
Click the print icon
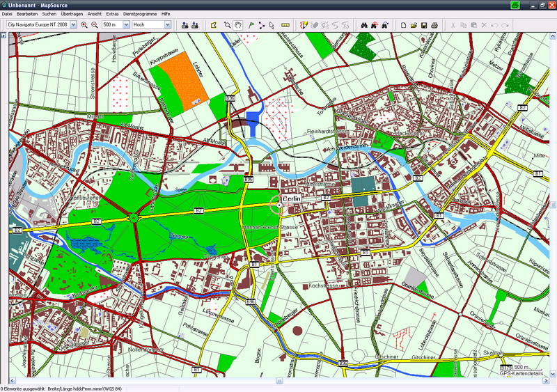(x=434, y=24)
